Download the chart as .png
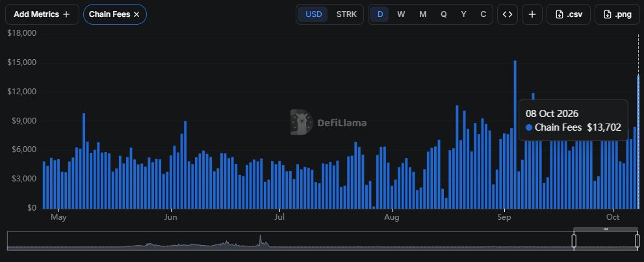The width and height of the screenshot is (644, 262). click(x=617, y=14)
